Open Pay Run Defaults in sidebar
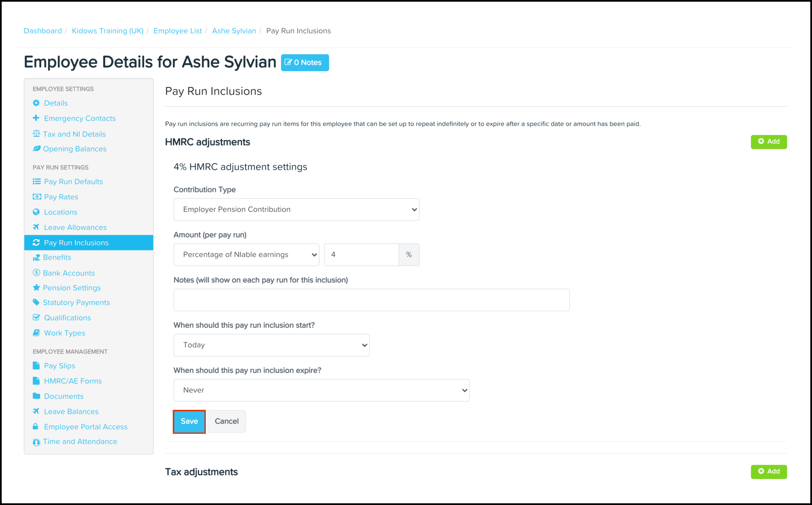Image resolution: width=812 pixels, height=505 pixels. [73, 182]
